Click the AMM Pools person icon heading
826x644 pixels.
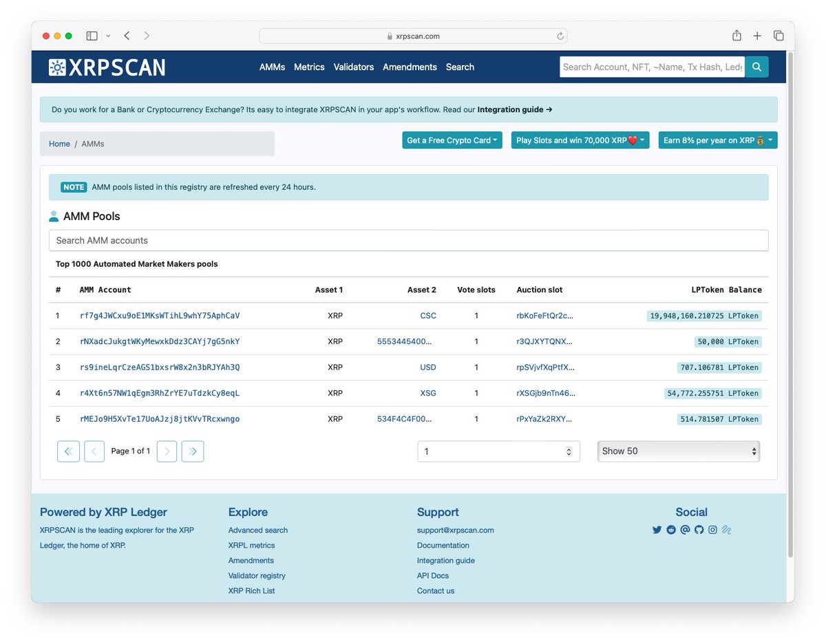[x=54, y=215]
